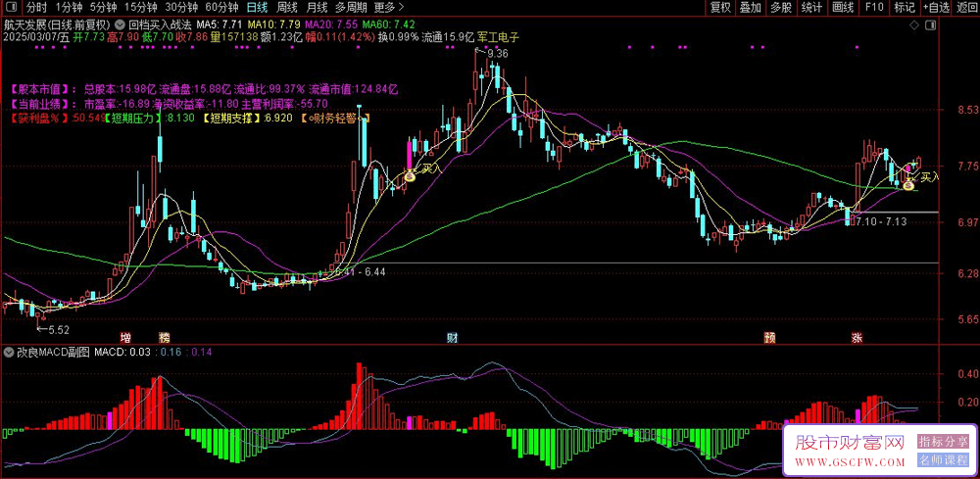The width and height of the screenshot is (980, 479).
Task: Click the 财务轻警 warning label
Action: pos(335,118)
